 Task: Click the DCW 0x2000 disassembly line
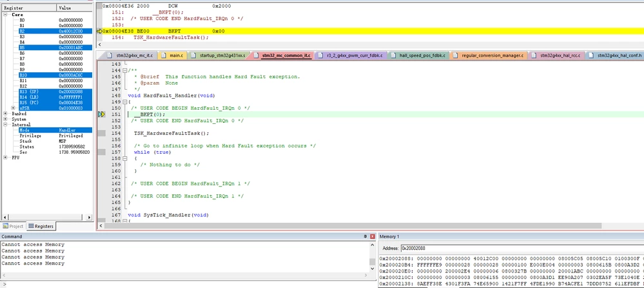(x=166, y=6)
